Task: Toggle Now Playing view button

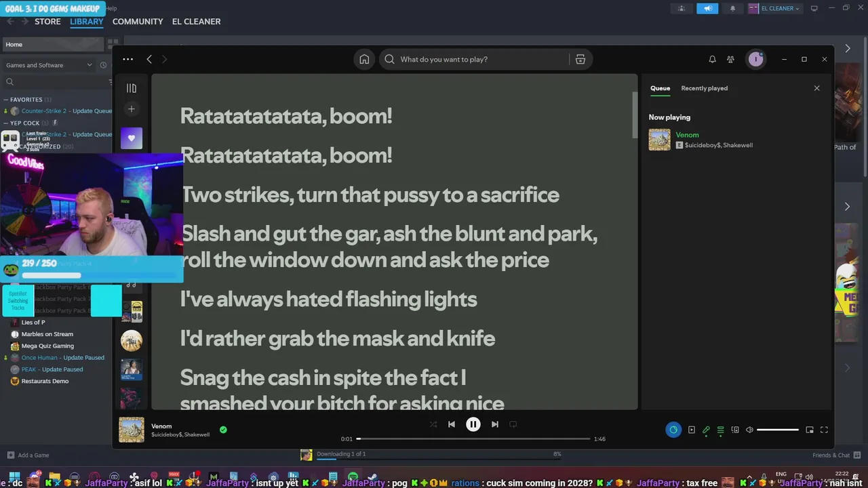Action: tap(692, 430)
